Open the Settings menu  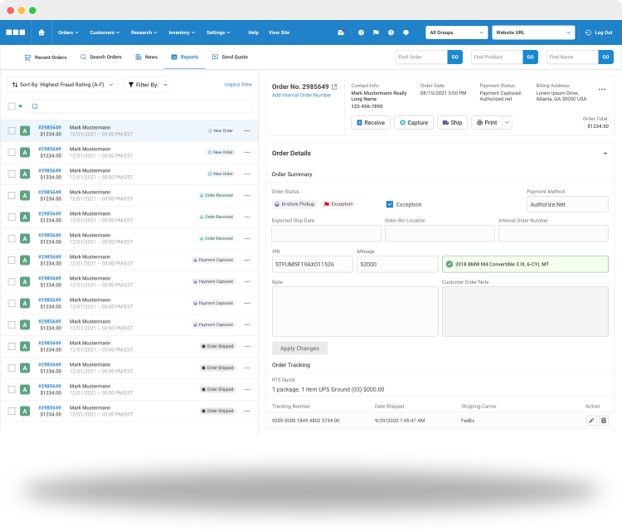218,33
